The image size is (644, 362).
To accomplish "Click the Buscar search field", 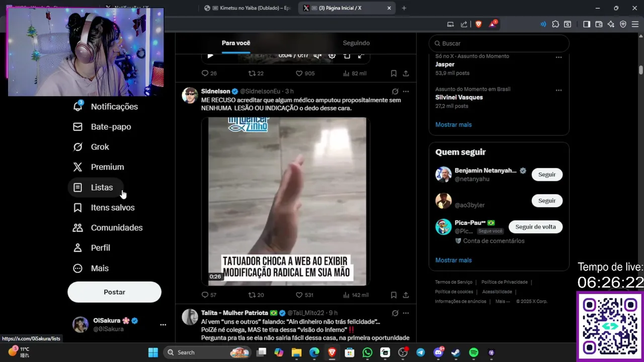I will 499,43.
